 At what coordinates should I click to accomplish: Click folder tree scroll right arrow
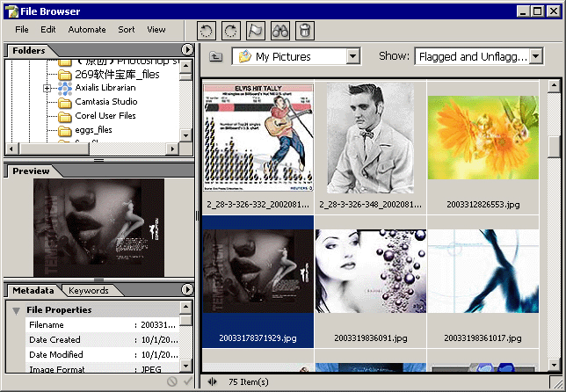coord(172,149)
